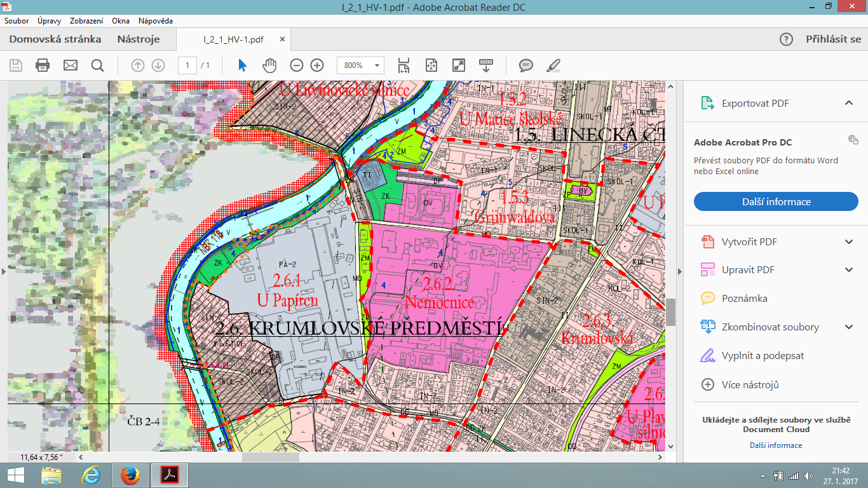The height and width of the screenshot is (488, 868).
Task: Collapse the Exportovat PDF section
Action: pyautogui.click(x=848, y=103)
